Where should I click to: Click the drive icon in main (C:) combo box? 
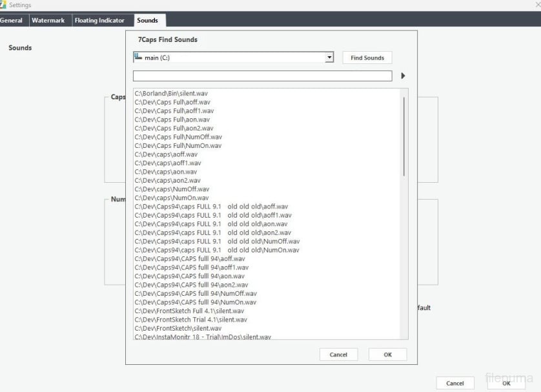[138, 57]
